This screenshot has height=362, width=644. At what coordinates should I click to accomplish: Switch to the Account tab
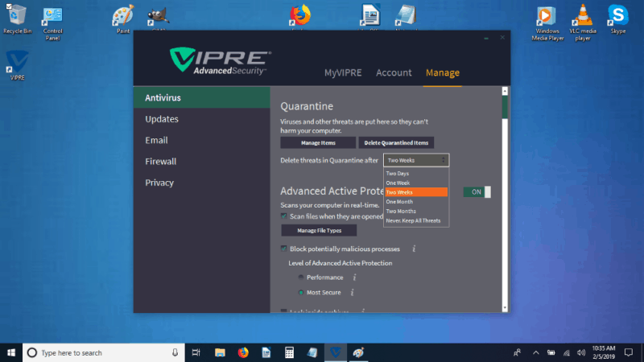[394, 72]
